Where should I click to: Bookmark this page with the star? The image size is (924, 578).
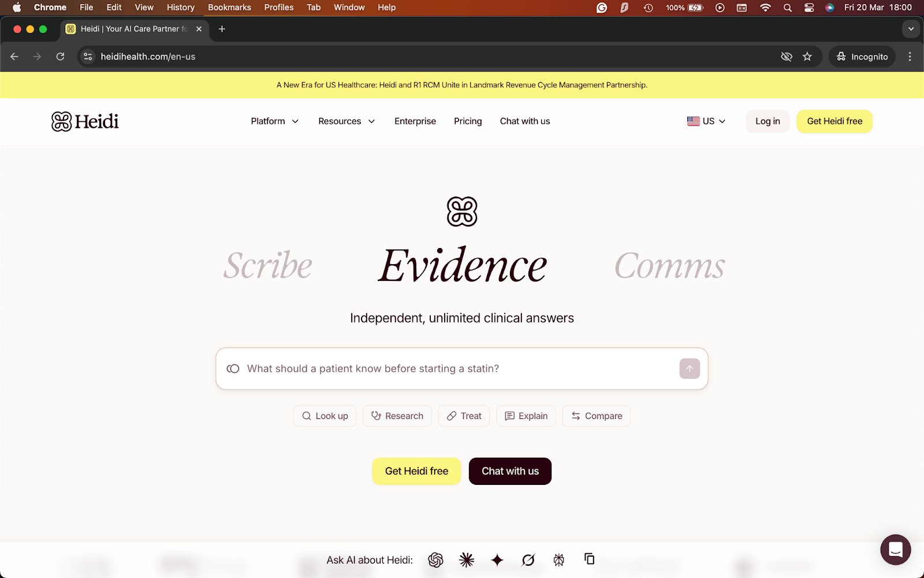807,57
